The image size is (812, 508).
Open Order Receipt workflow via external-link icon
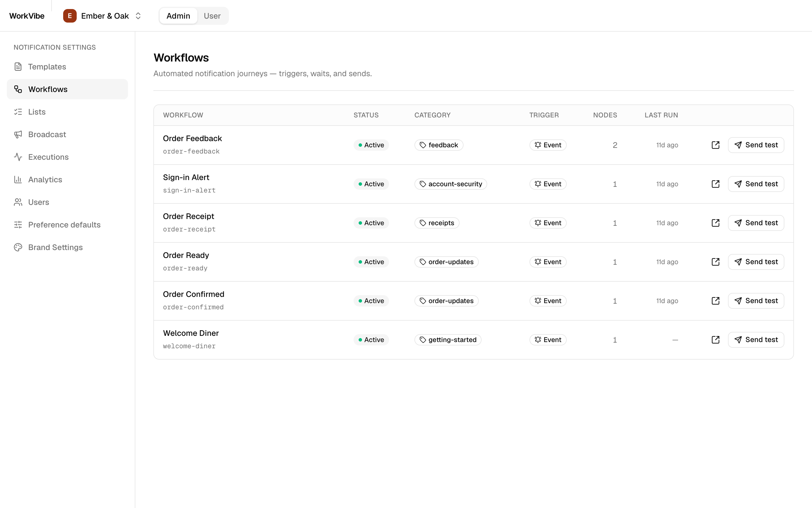pos(715,223)
